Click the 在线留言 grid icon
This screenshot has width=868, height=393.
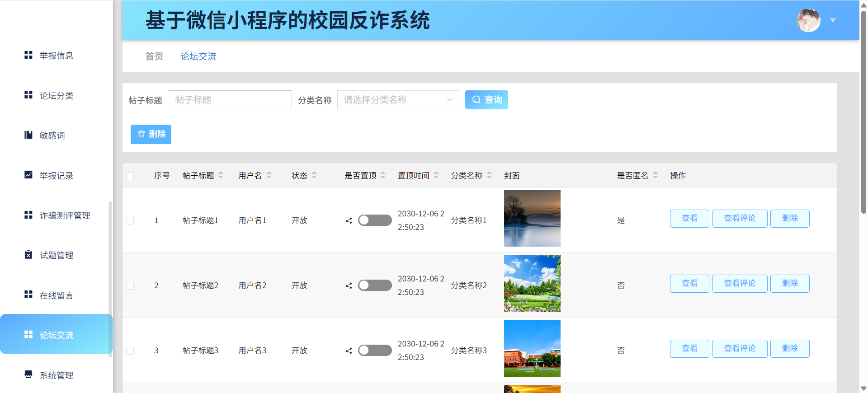28,295
